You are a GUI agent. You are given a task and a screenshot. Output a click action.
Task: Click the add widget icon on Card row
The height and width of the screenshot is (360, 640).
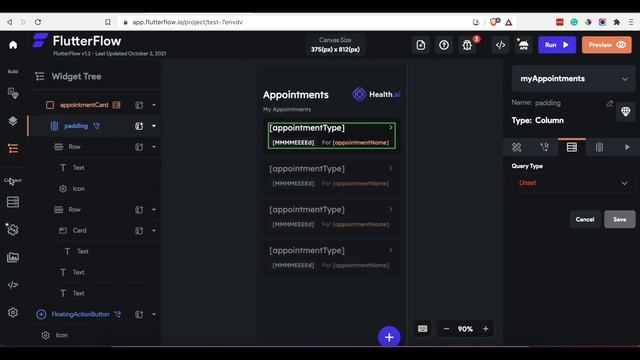click(x=139, y=231)
